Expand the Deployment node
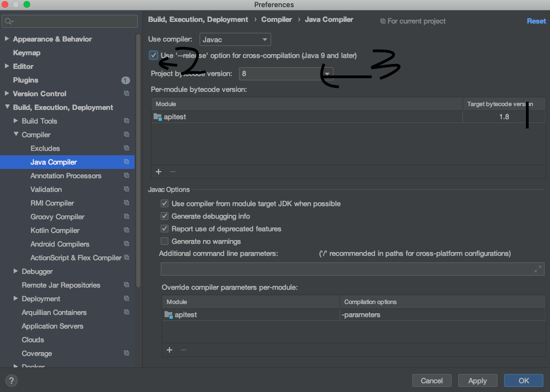Image resolution: width=550 pixels, height=392 pixels. [x=15, y=299]
